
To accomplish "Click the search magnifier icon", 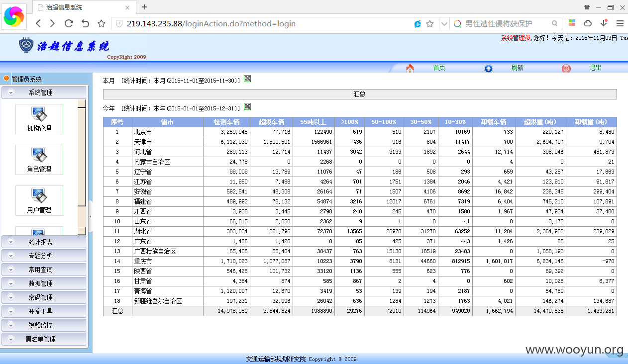I will point(555,23).
